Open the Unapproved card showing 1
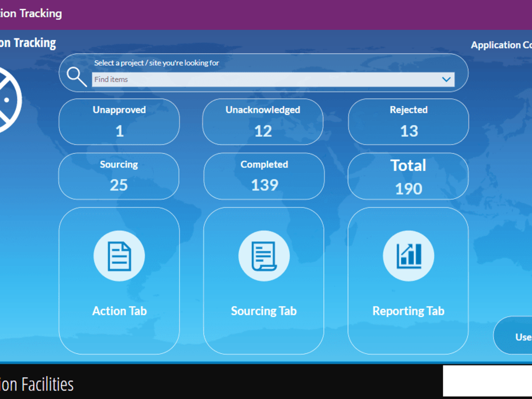The width and height of the screenshot is (532, 399). tap(119, 122)
